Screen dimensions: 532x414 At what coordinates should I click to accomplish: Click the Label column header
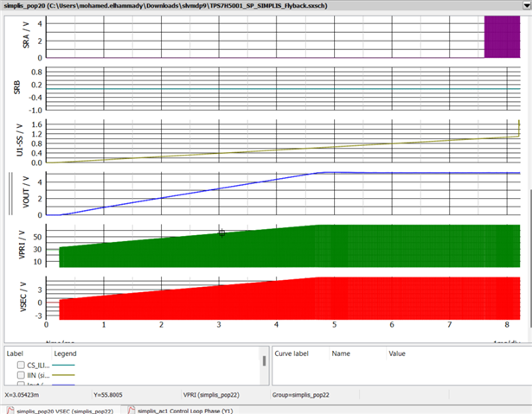coord(15,353)
